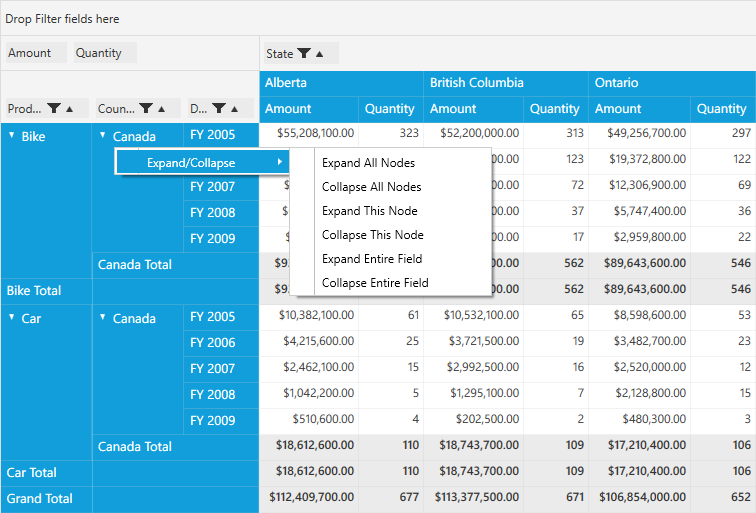756x513 pixels.
Task: Click Amount header under Ontario
Action: coord(639,109)
